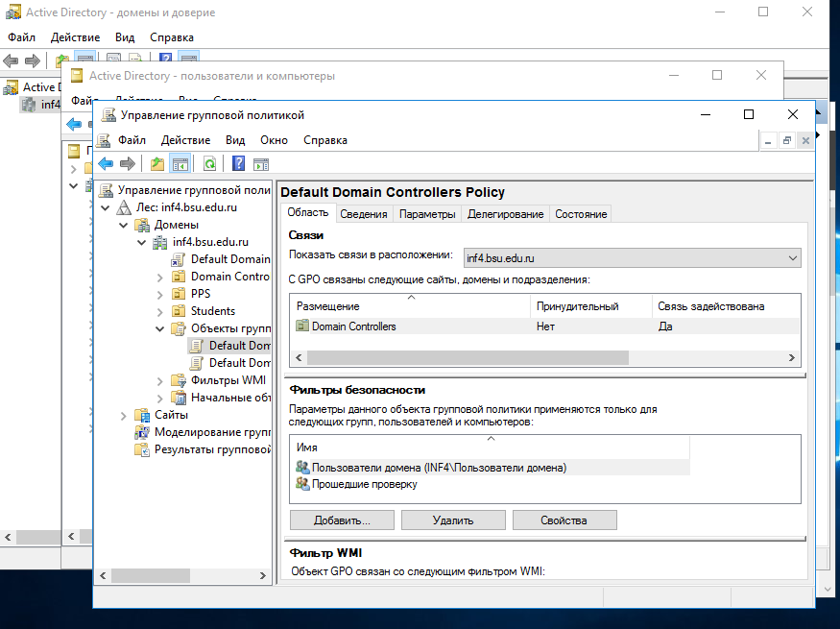The image size is (840, 629).
Task: Expand the PPS organizational unit
Action: (x=159, y=295)
